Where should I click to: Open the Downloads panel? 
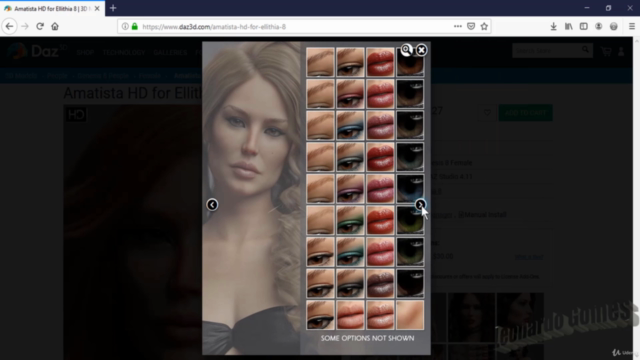pos(553,27)
